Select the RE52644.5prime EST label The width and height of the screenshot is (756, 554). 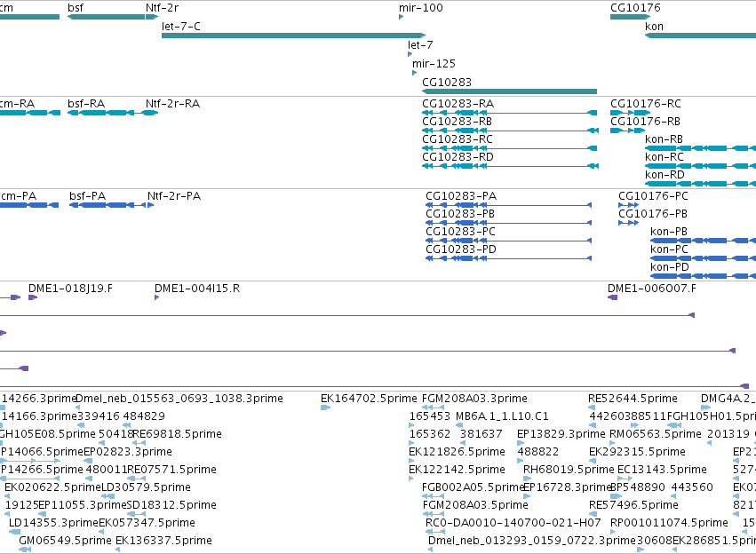click(x=633, y=399)
